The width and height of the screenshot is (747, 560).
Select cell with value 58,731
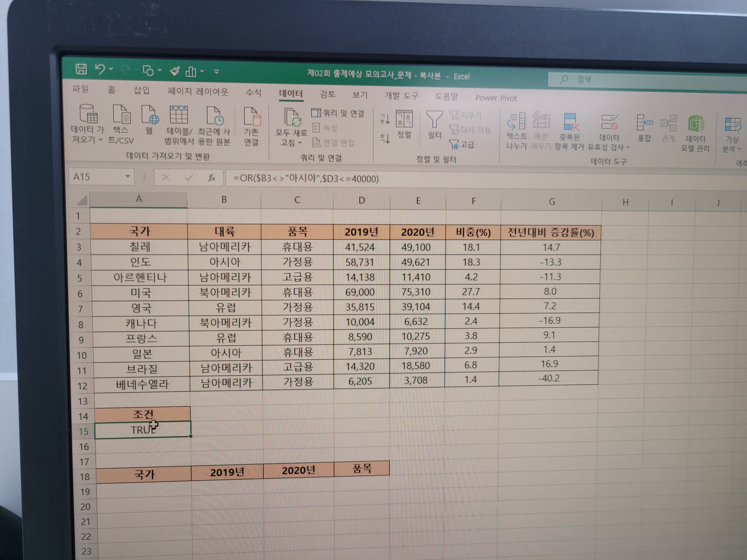[x=360, y=262]
